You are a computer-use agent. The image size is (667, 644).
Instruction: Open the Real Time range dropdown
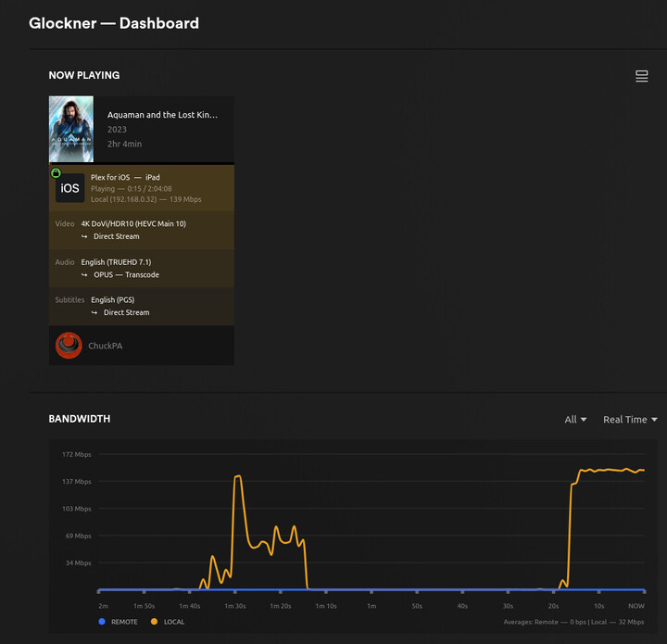630,420
